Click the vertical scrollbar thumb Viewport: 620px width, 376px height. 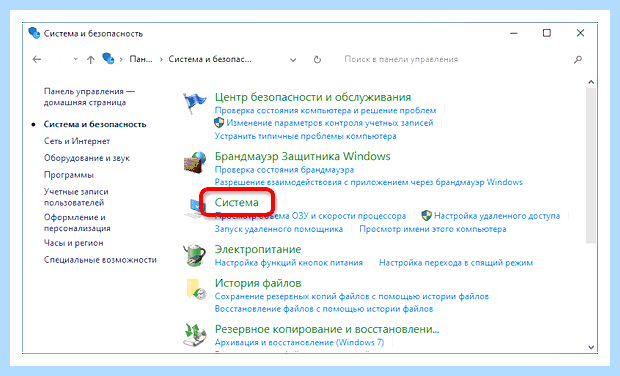(x=591, y=165)
